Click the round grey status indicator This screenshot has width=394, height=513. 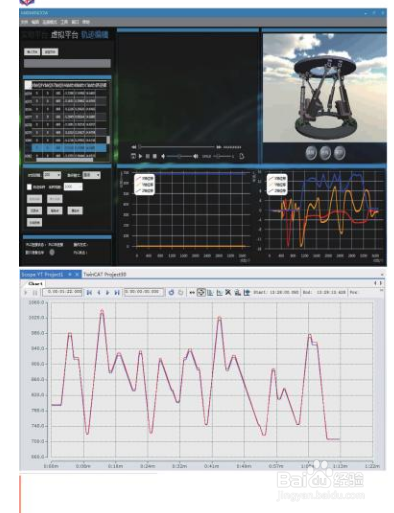[x=52, y=252]
